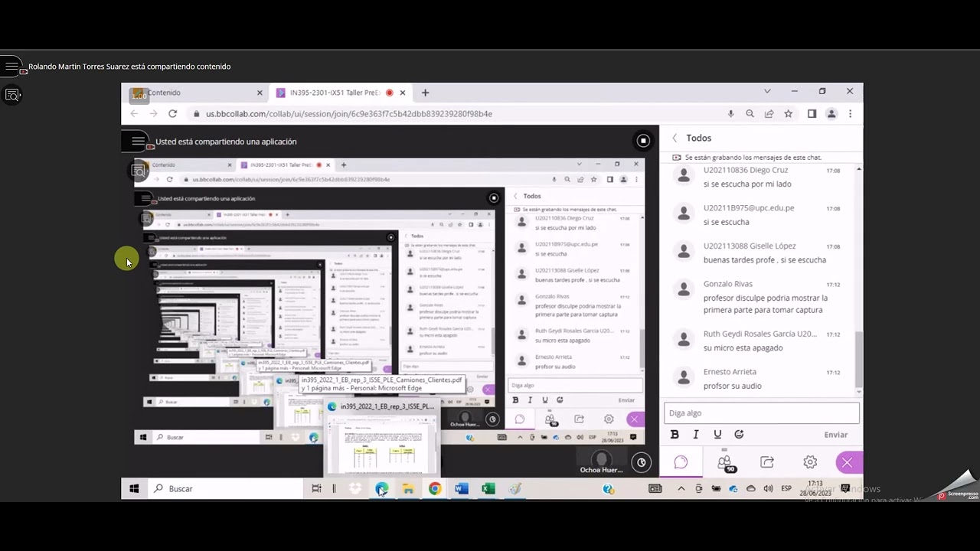Viewport: 980px width, 551px height.
Task: Open the Windows notification center
Action: click(845, 488)
